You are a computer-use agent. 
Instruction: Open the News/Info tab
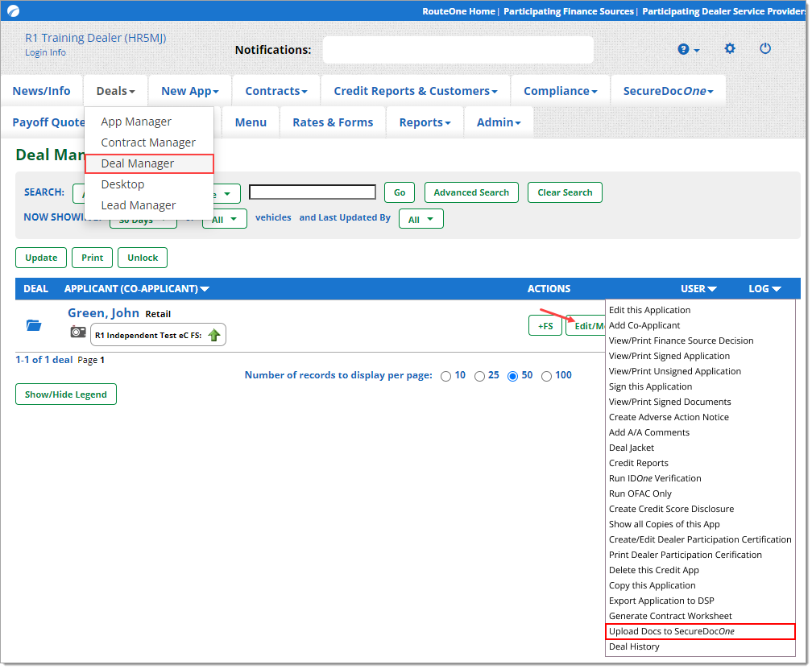[x=41, y=91]
